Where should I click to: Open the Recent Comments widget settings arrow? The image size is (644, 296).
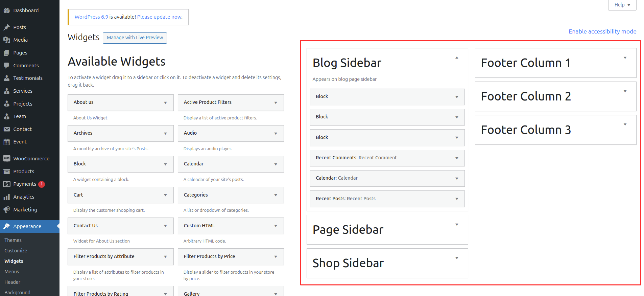click(457, 158)
